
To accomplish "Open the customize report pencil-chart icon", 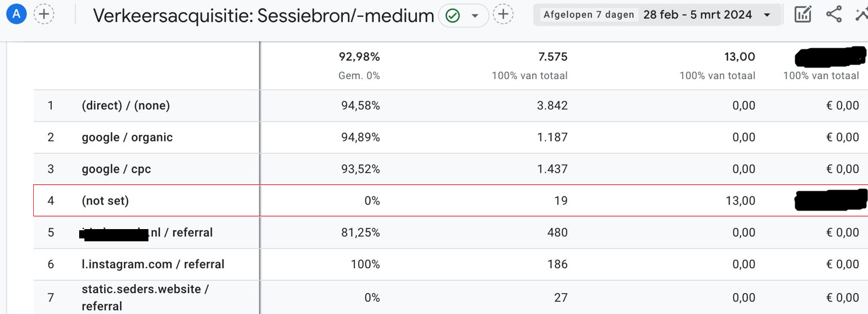I will [803, 15].
